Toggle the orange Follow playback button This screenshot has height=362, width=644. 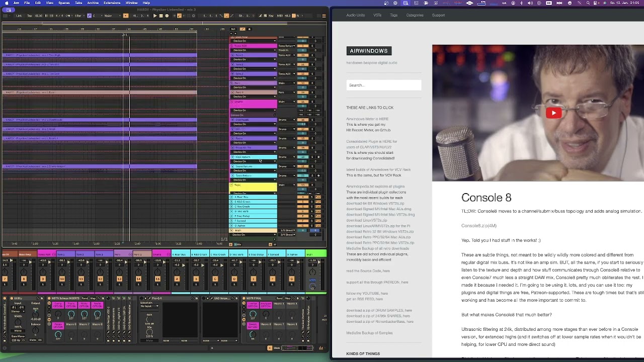pyautogui.click(x=126, y=16)
